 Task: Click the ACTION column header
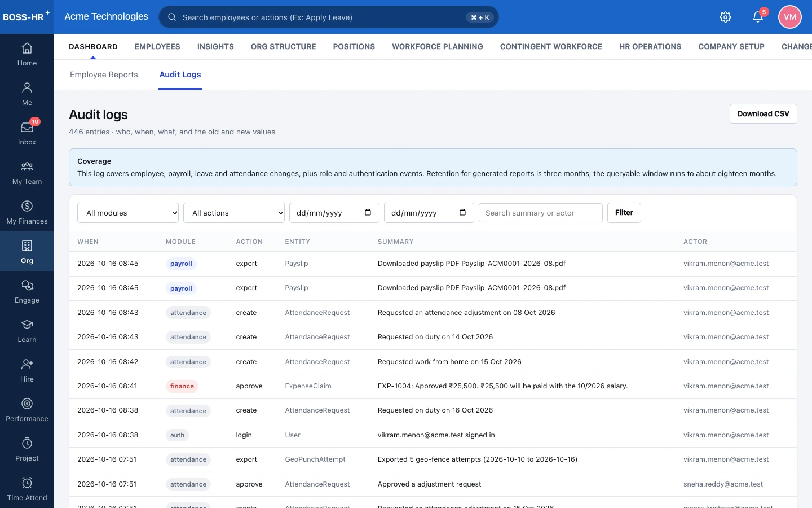[x=249, y=242]
